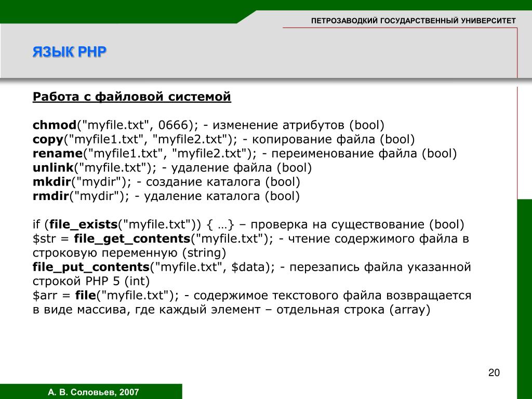Click the text "$str ="
The height and width of the screenshot is (399, 532).
coord(50,239)
